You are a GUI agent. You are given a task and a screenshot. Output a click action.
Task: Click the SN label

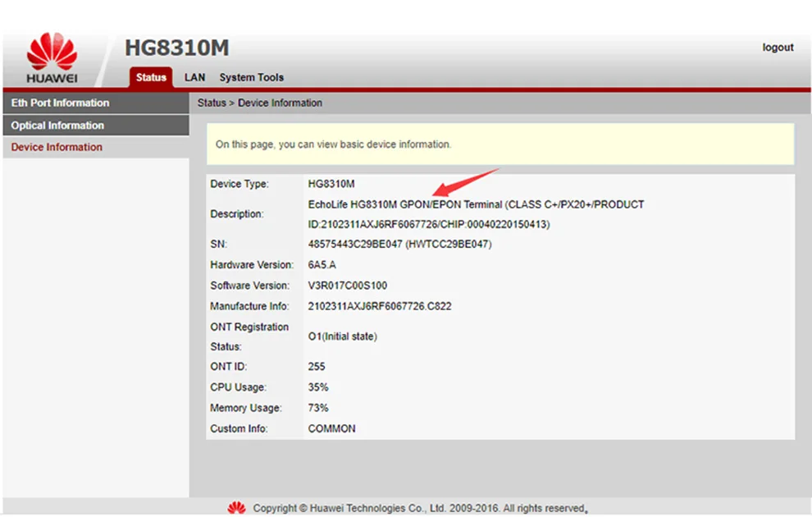(x=218, y=244)
